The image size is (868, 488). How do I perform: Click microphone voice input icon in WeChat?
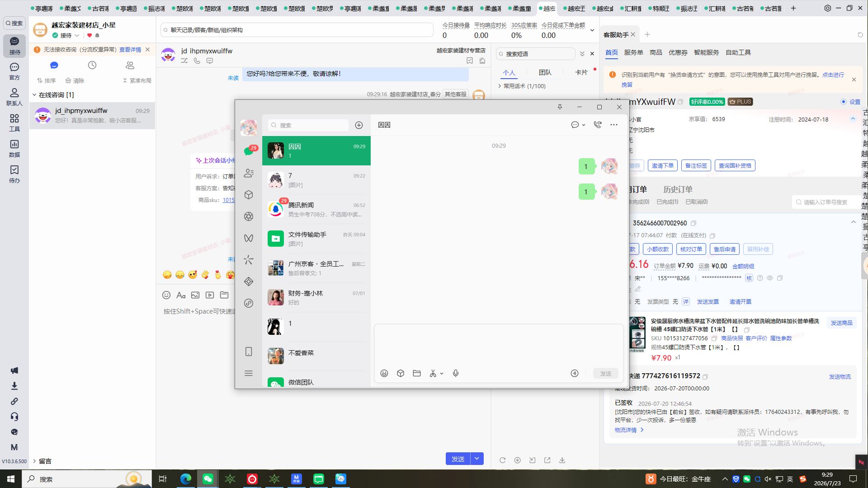[x=456, y=373]
